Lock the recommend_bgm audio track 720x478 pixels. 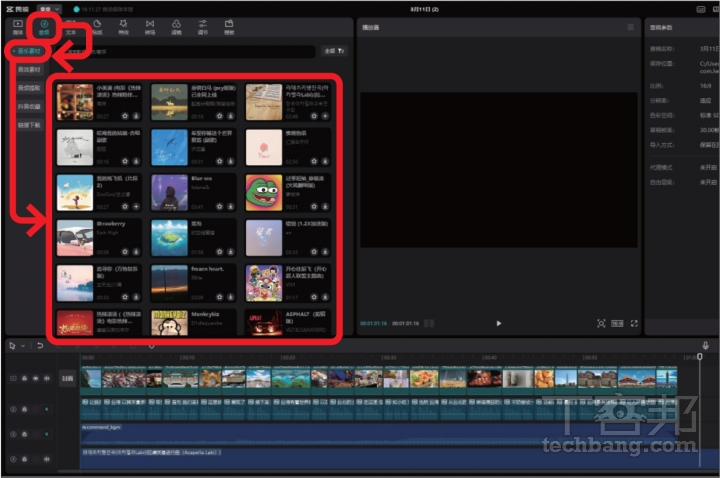[24, 434]
